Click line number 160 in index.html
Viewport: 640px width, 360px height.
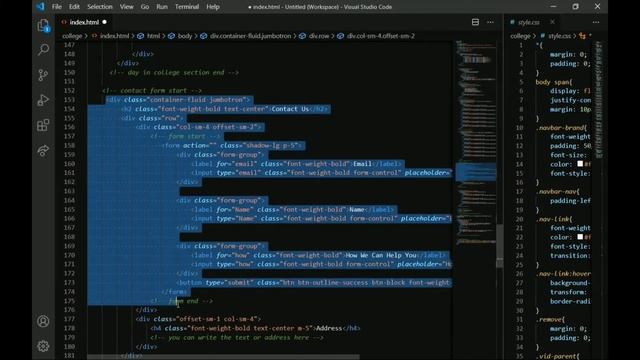[x=69, y=164]
